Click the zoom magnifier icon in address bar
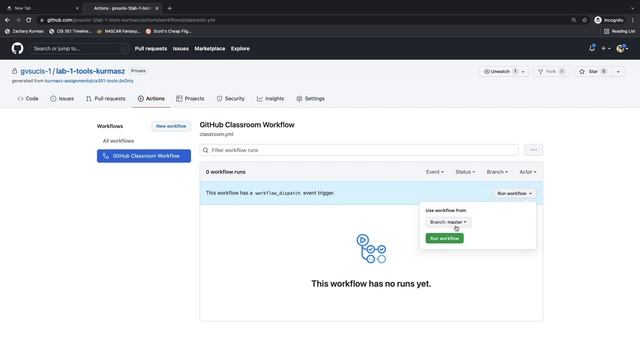The height and width of the screenshot is (360, 640). (573, 20)
